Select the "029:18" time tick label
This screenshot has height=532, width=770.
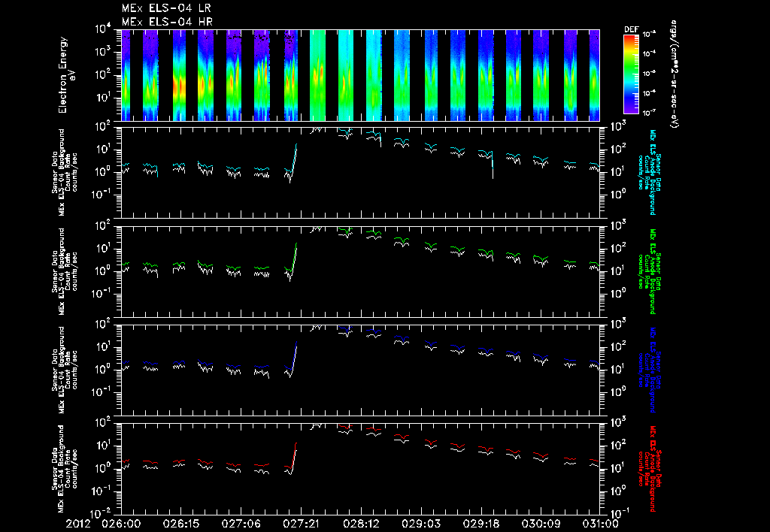(x=480, y=524)
